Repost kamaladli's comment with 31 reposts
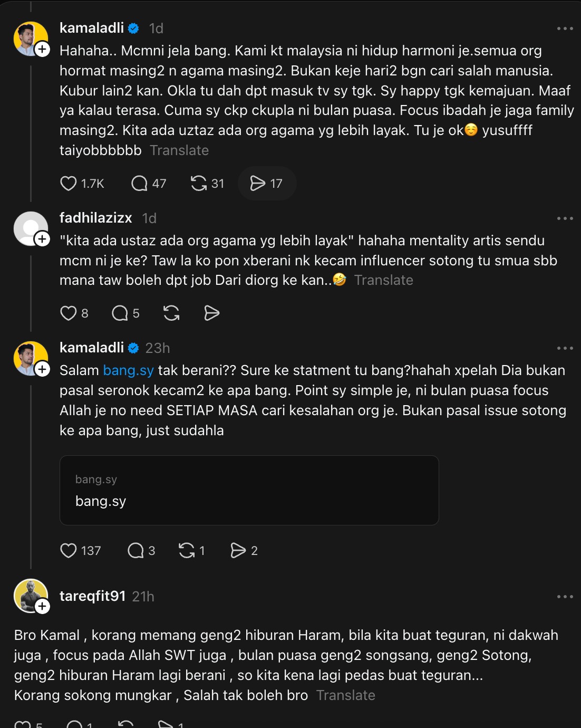This screenshot has width=581, height=728. (x=199, y=184)
